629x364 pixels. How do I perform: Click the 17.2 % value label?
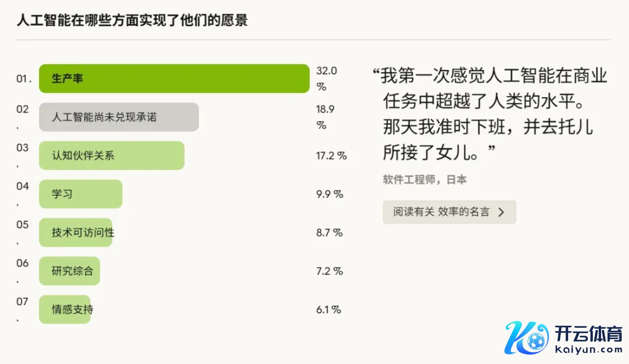[x=331, y=156]
